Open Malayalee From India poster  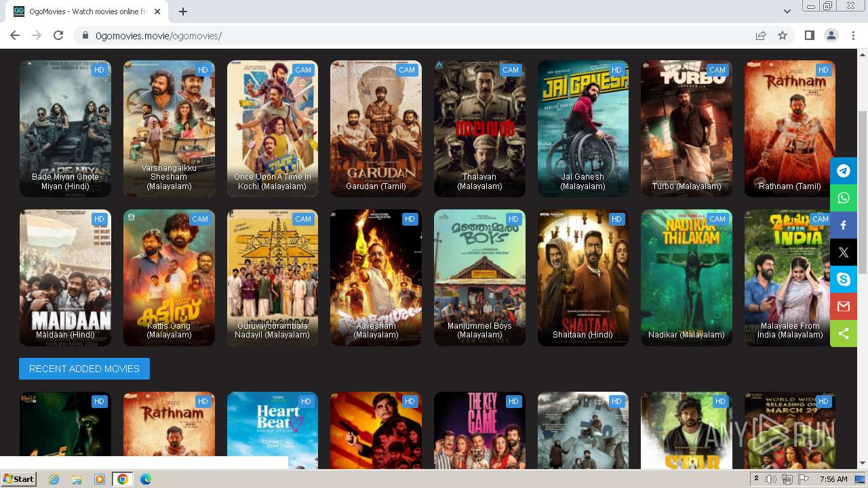(x=790, y=278)
